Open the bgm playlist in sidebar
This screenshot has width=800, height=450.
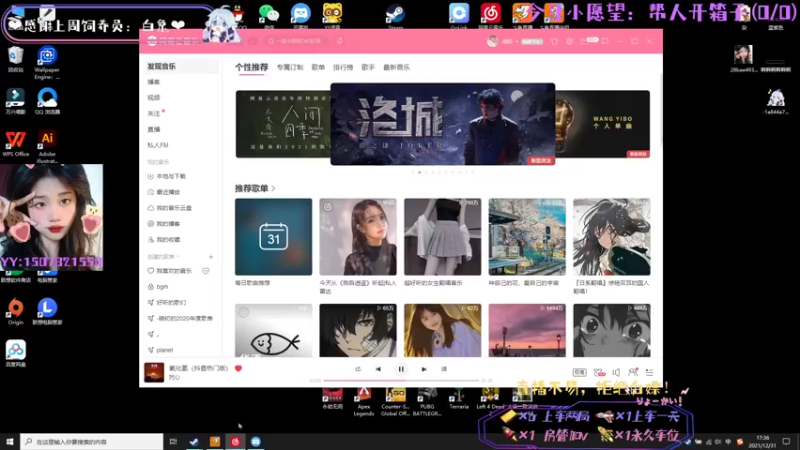pyautogui.click(x=158, y=287)
